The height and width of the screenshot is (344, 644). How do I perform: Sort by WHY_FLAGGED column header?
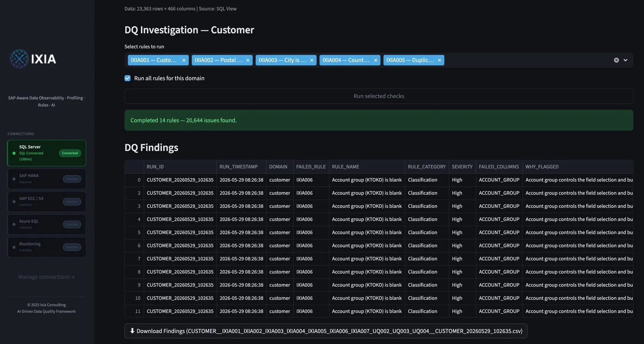[x=578, y=167]
